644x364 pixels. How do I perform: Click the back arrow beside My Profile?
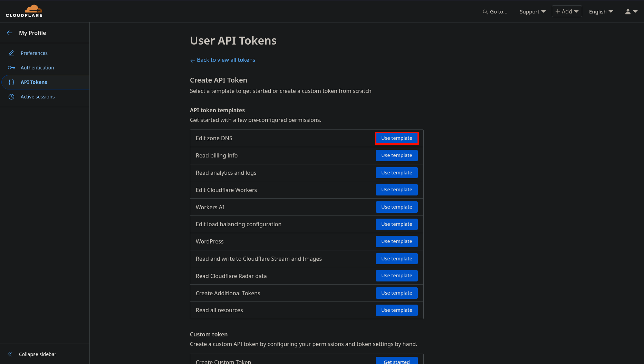(9, 32)
